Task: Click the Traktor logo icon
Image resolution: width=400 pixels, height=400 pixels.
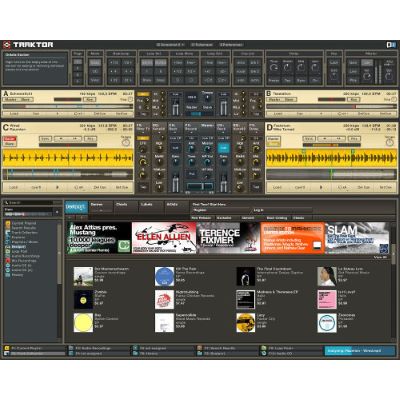Action: tap(7, 45)
